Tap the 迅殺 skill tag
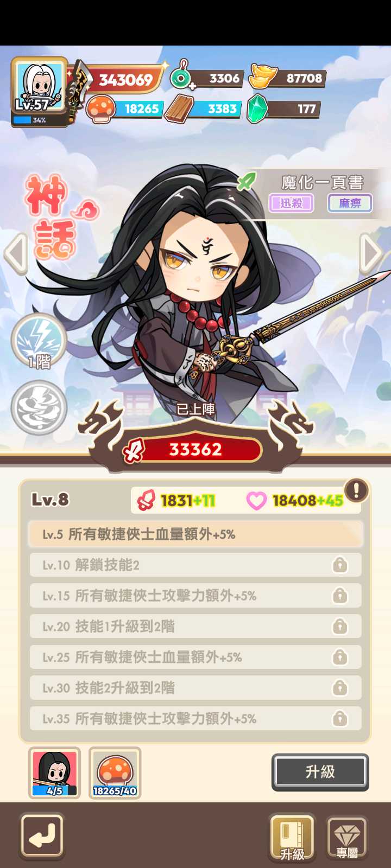This screenshot has width=391, height=868. (292, 203)
